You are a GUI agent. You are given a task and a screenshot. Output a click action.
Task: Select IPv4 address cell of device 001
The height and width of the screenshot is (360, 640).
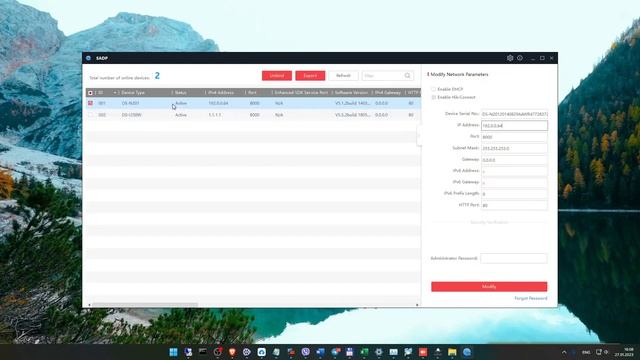pyautogui.click(x=218, y=103)
